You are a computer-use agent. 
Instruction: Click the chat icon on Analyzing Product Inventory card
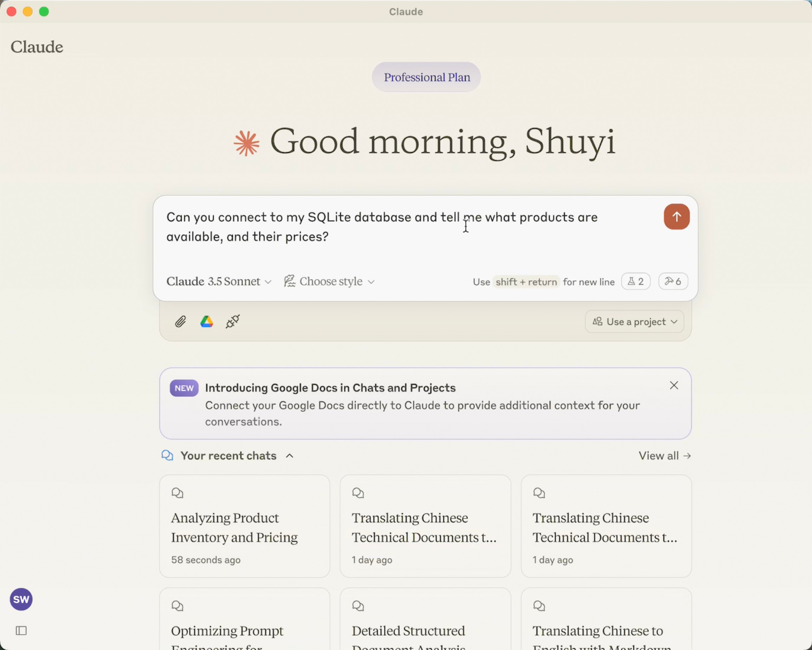(x=177, y=493)
